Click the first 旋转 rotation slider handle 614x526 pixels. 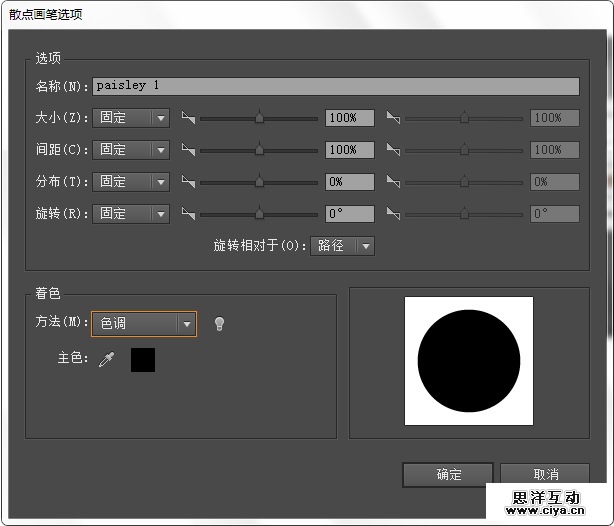(259, 214)
